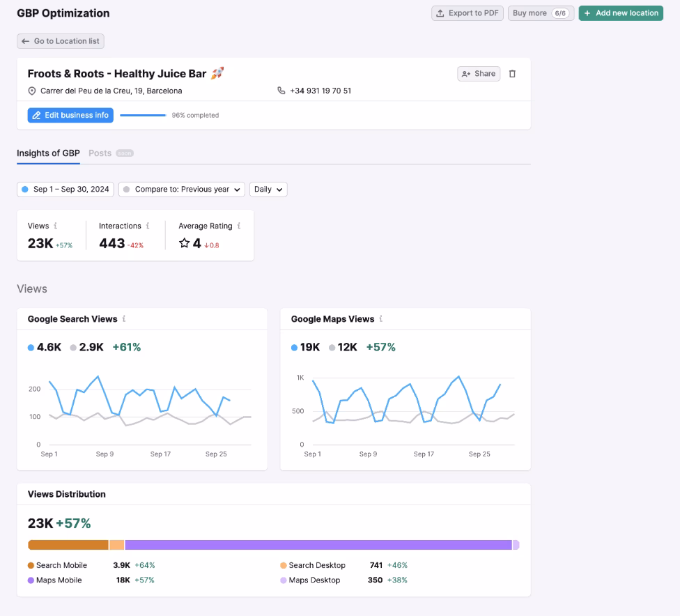Viewport: 680px width, 616px height.
Task: Click info icon next to Views metric
Action: coord(56,226)
